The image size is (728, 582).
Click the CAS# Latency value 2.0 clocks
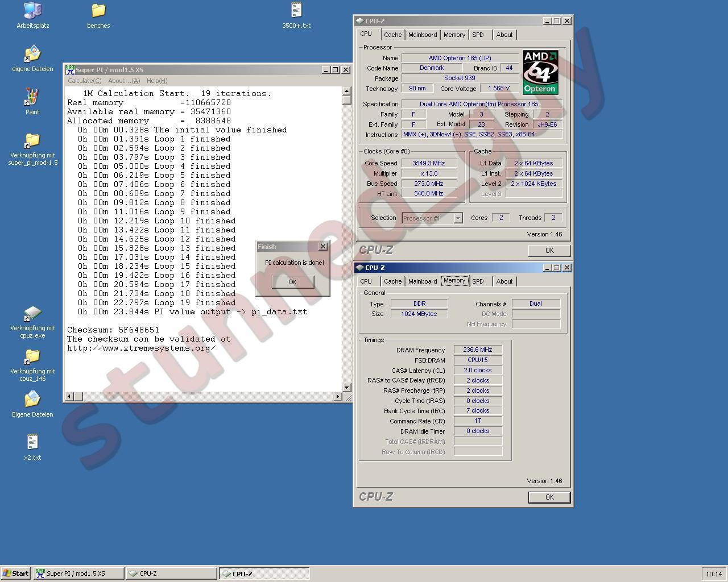(478, 370)
